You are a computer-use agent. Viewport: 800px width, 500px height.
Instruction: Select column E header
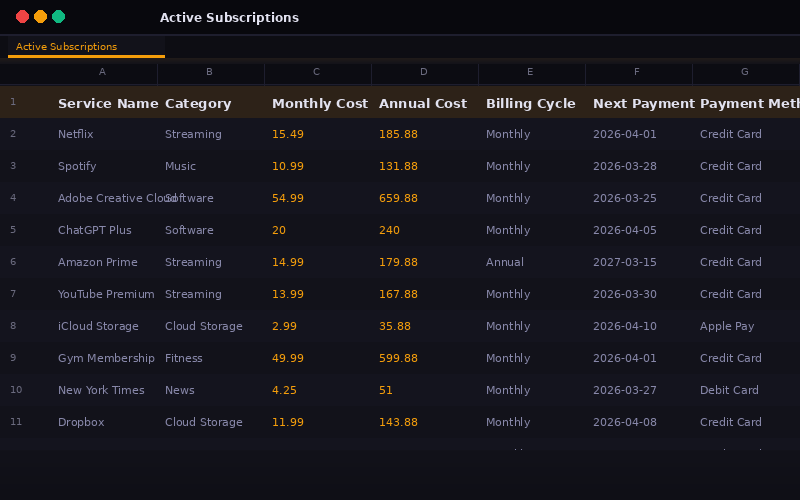532,72
